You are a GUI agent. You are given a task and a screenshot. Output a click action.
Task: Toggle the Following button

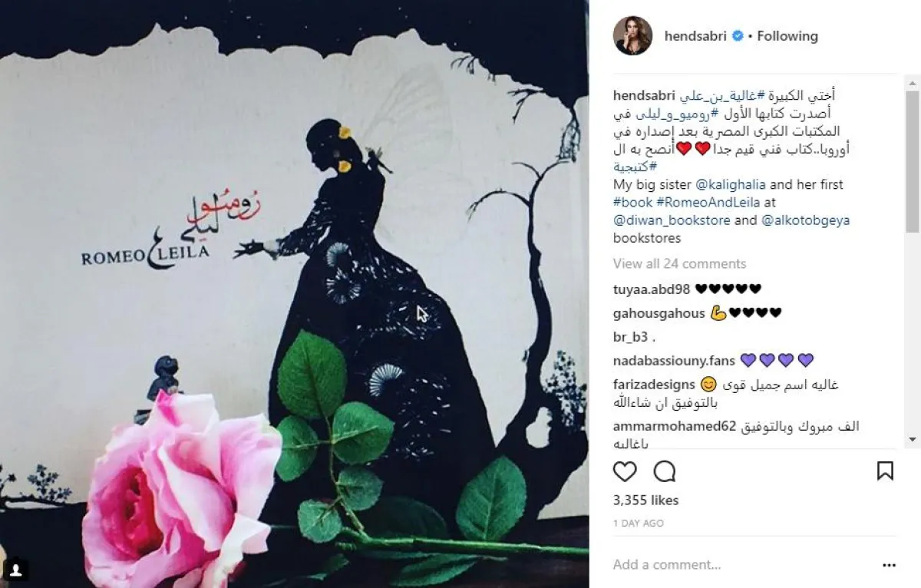(787, 36)
